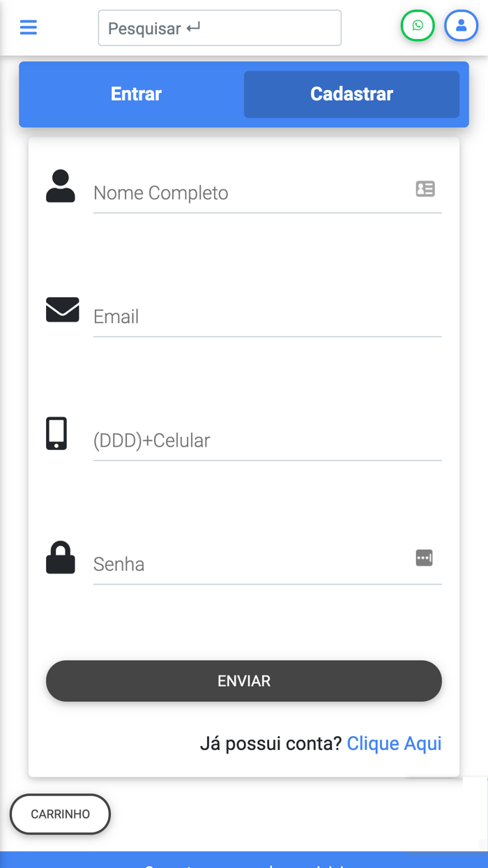Open WhatsApp contact icon
Screen dimensions: 488x868
(x=418, y=26)
